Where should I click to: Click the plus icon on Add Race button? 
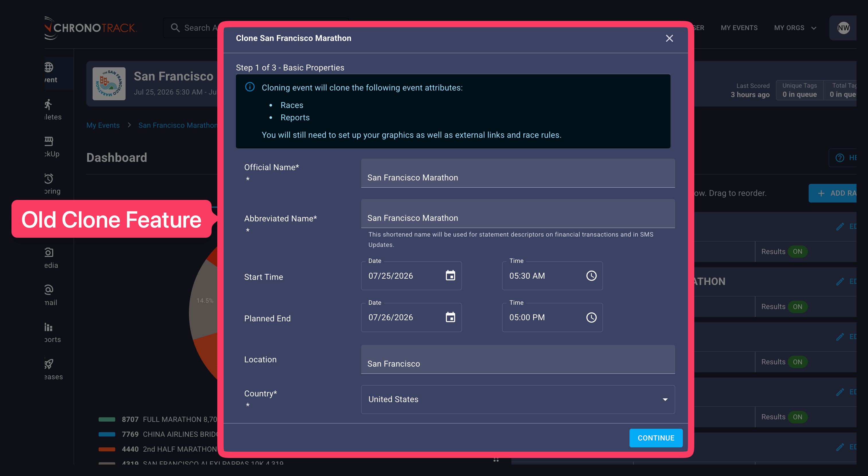coord(821,193)
